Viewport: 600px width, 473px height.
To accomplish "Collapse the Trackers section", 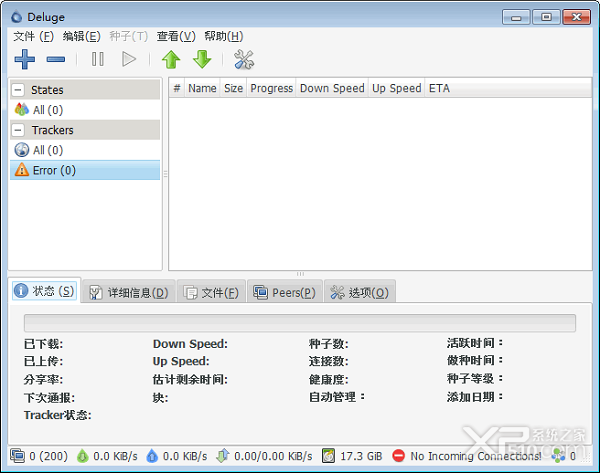I will point(18,130).
